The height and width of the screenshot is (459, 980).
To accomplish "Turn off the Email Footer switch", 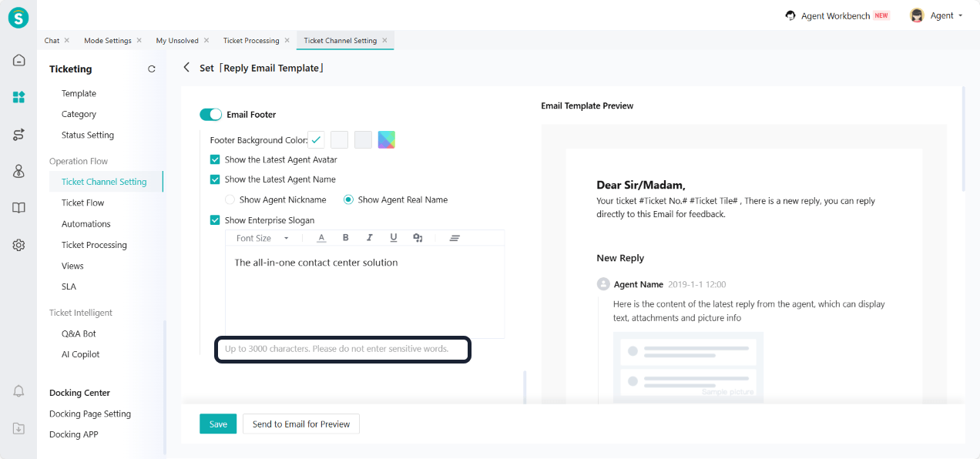I will [210, 115].
